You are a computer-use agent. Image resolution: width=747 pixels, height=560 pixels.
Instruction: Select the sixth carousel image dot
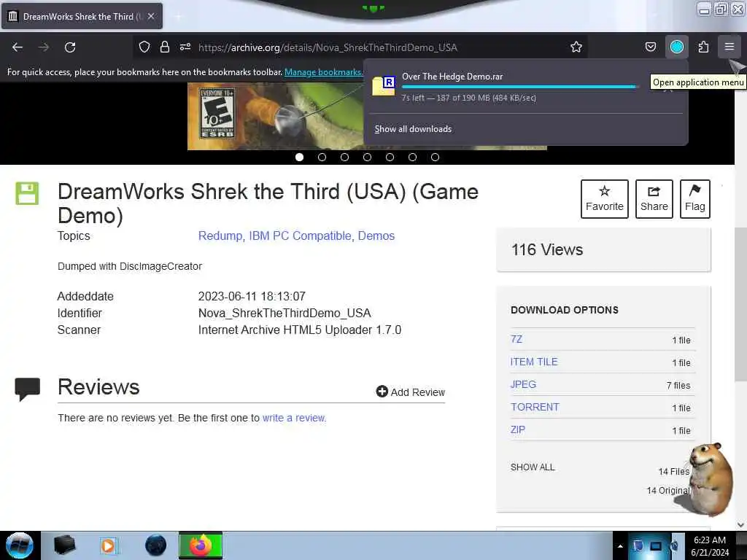(413, 157)
